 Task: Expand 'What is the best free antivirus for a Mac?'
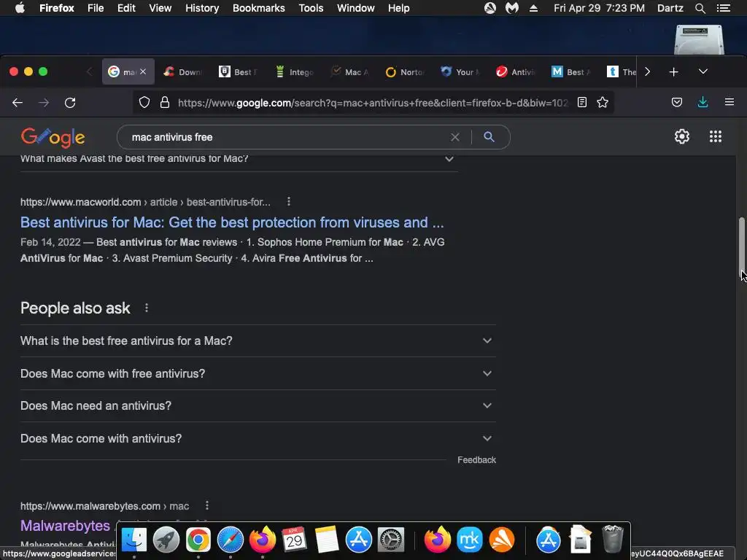[x=258, y=341]
